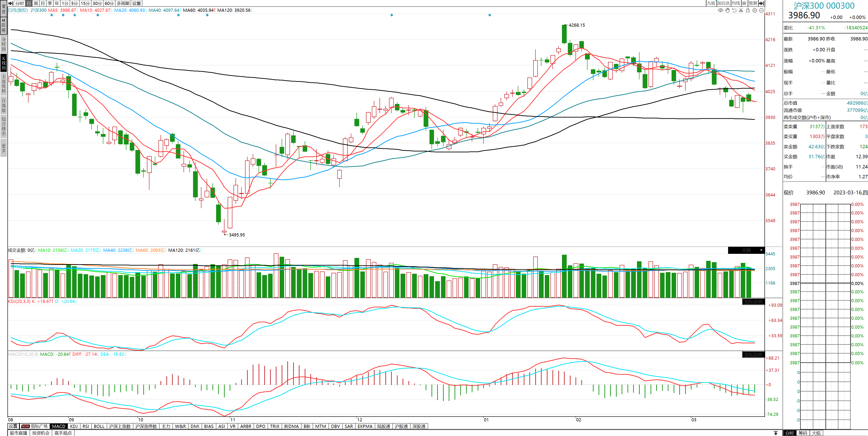Image resolution: width=868 pixels, height=436 pixels.
Task: Zoom out with circled minus icon
Action: coord(762,10)
